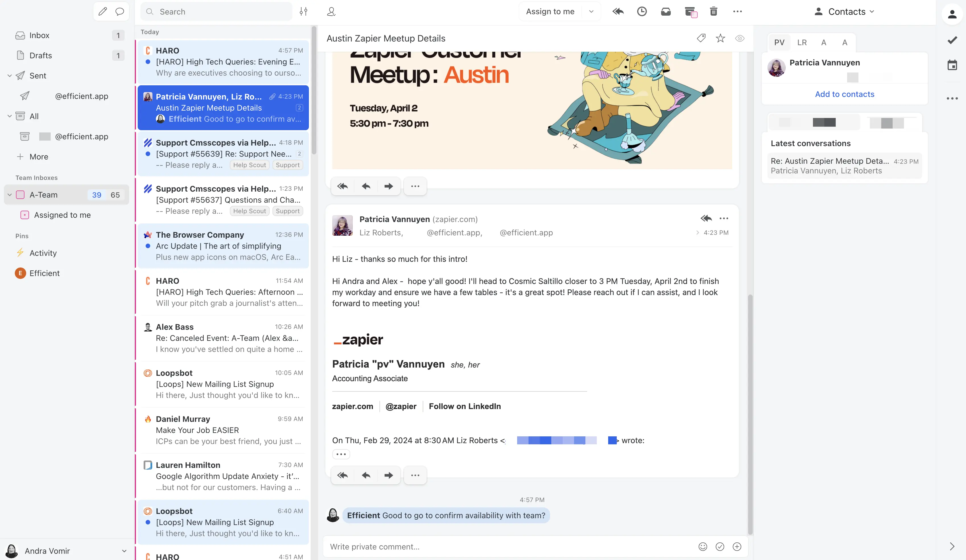Add a tag using the tag icon
Screen dimensions: 966x560
(701, 38)
